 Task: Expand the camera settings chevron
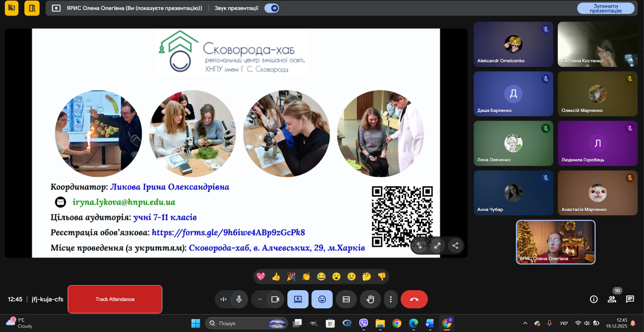coord(260,299)
